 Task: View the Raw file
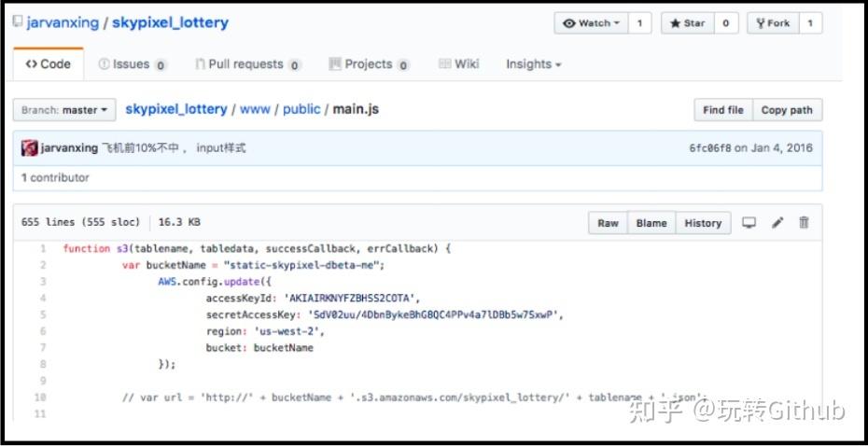tap(608, 223)
